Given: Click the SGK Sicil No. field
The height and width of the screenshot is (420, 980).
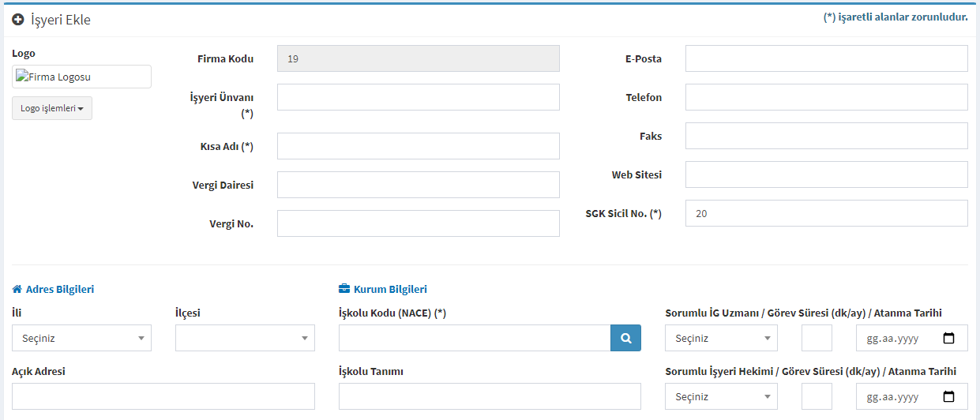Looking at the screenshot, I should pos(827,213).
